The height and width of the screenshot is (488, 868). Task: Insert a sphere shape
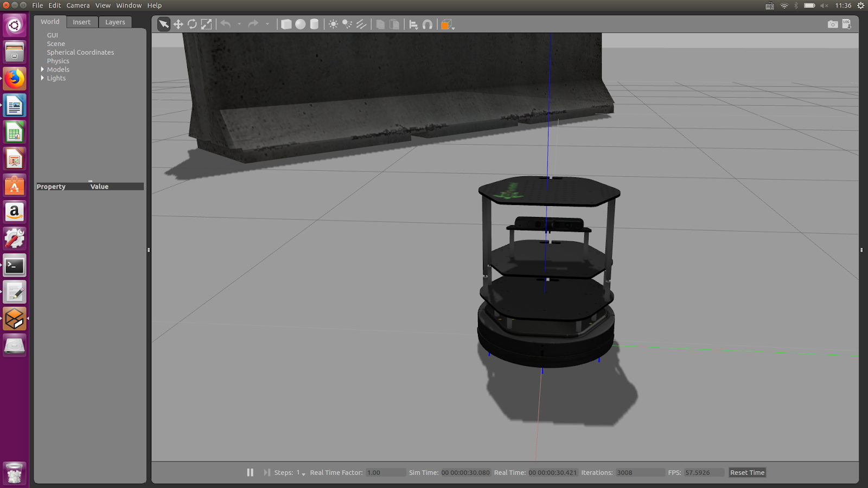tap(300, 24)
